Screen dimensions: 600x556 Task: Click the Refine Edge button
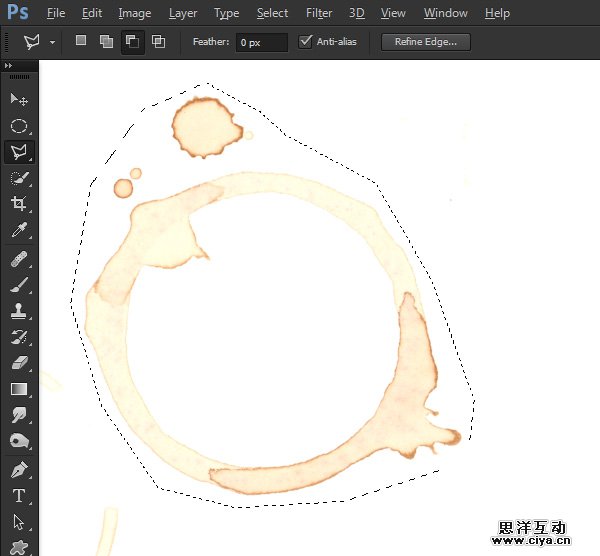(x=425, y=42)
